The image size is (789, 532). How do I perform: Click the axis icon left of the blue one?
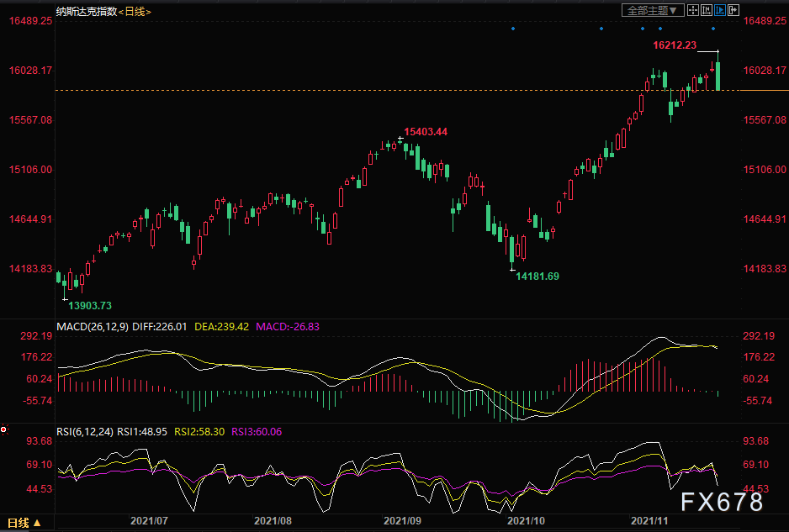(x=707, y=10)
